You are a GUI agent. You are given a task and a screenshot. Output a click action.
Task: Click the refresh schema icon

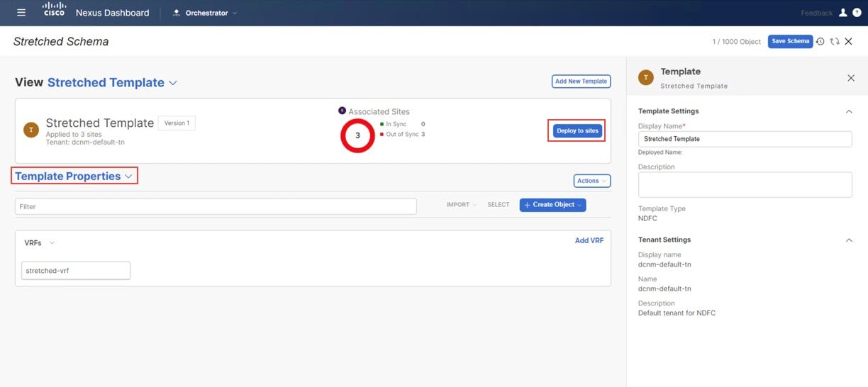[x=834, y=42]
